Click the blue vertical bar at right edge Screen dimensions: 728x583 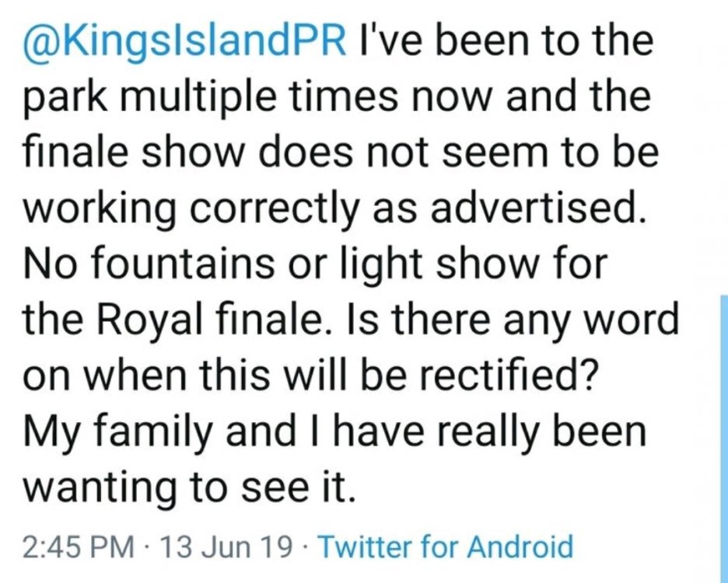coord(721,435)
